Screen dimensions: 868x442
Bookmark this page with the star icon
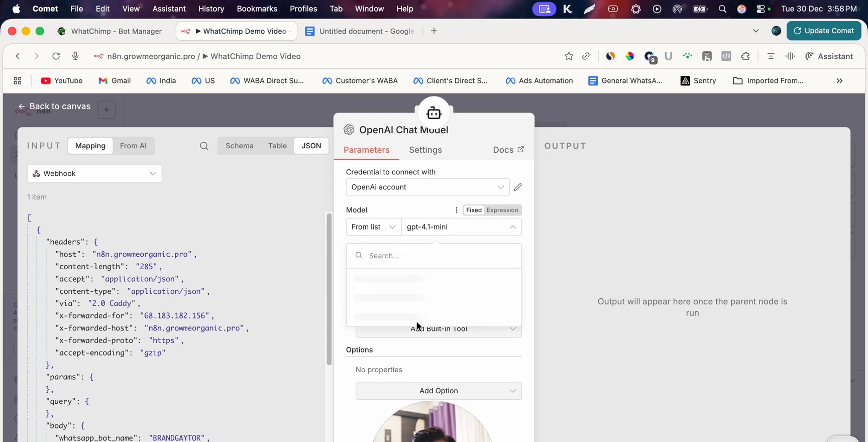(569, 56)
